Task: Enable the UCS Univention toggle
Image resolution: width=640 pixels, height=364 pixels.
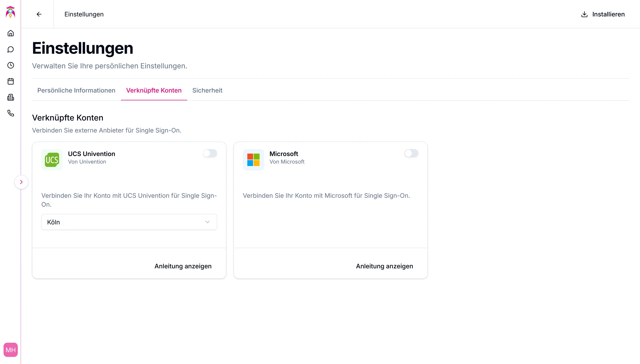Action: pos(210,153)
